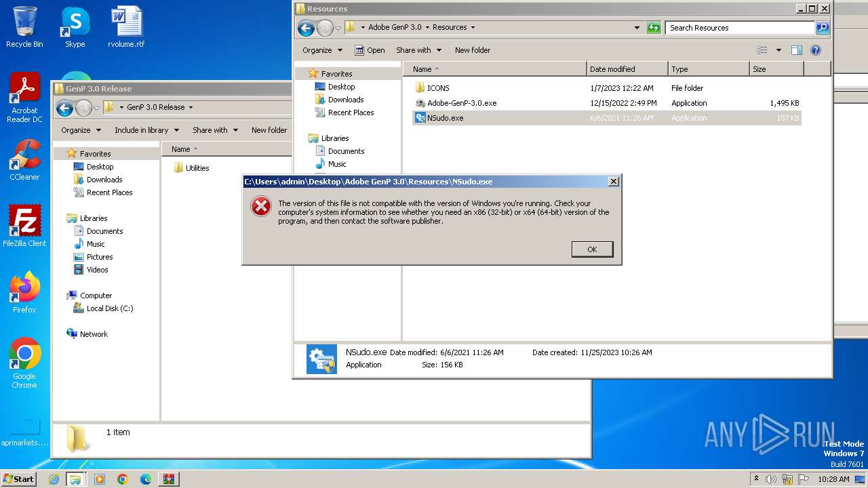Screen dimensions: 868x488
Task: Select Downloads in Resources navigation pane
Action: coord(346,100)
